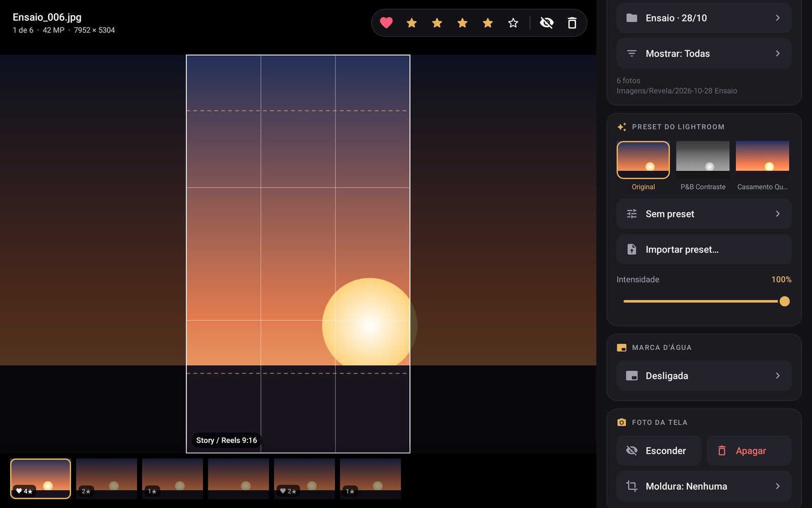The image size is (812, 508).
Task: Click the trash icon in top toolbar
Action: (x=572, y=23)
